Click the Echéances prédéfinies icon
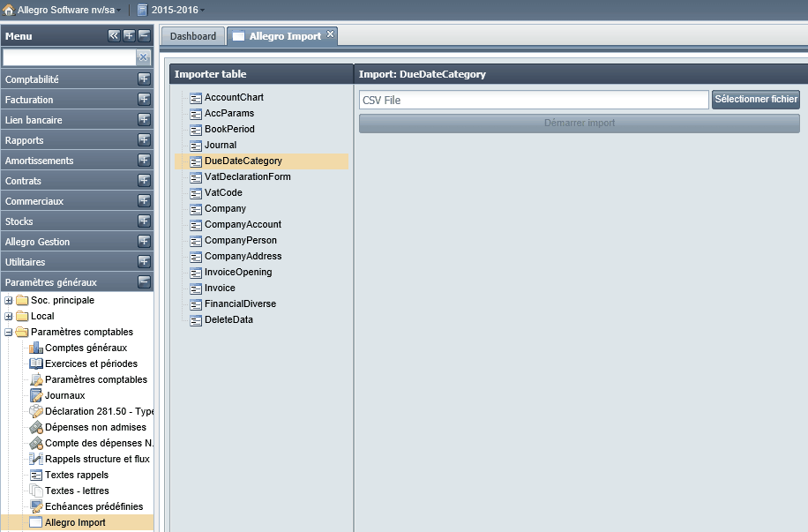 [36, 506]
